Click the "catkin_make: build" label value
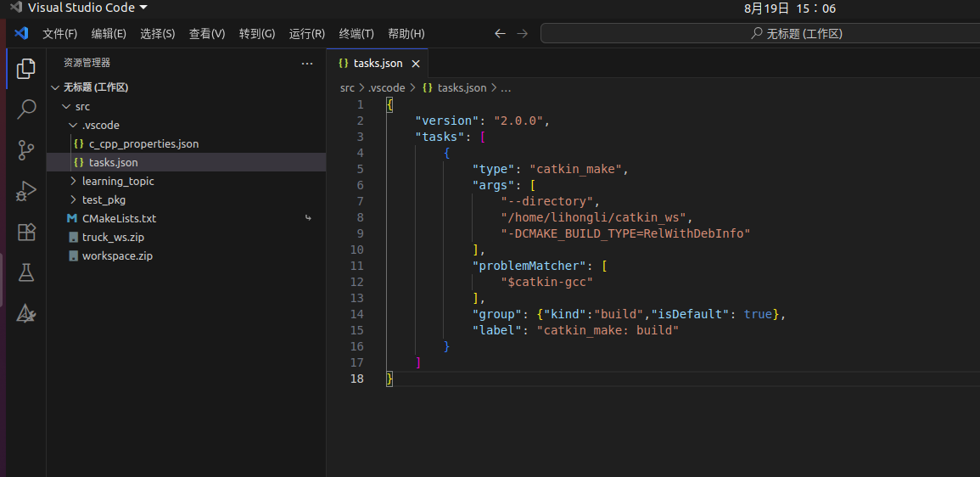This screenshot has width=980, height=477. 608,331
